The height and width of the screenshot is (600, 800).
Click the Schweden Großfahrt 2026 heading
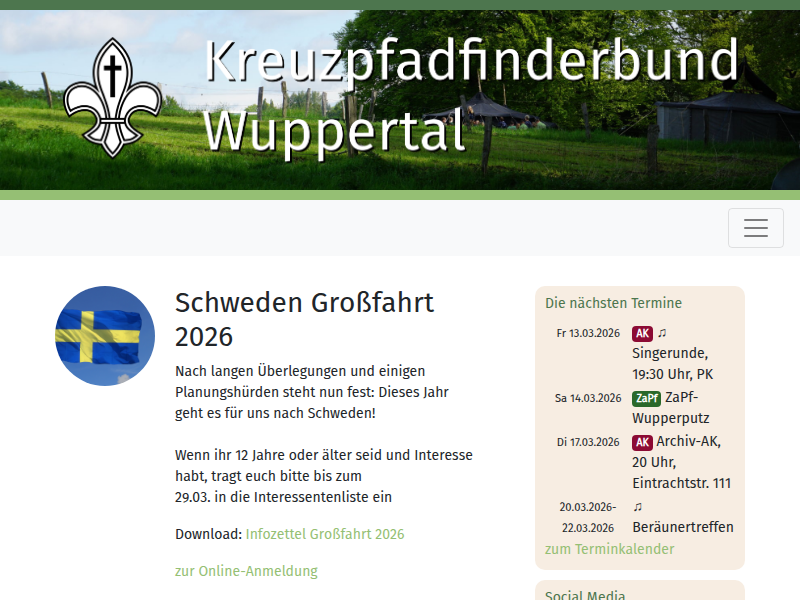(304, 319)
